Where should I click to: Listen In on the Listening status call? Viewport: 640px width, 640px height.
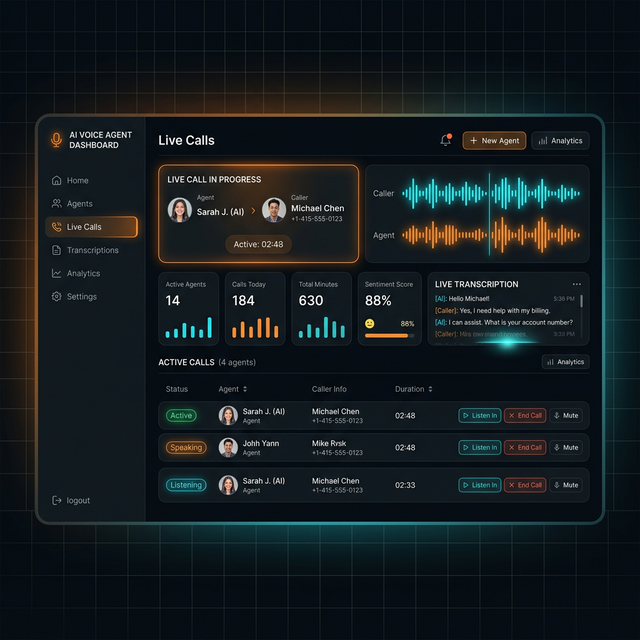(480, 485)
